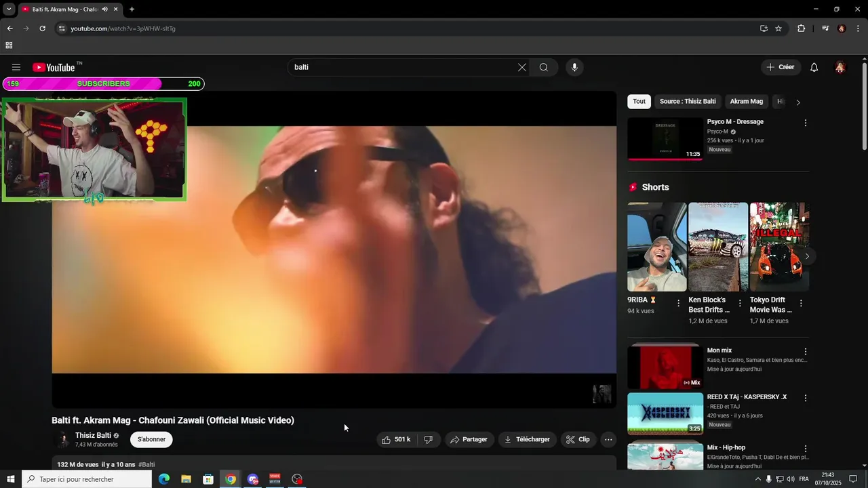Start voice search with microphone icon
This screenshot has width=868, height=488.
pyautogui.click(x=574, y=67)
